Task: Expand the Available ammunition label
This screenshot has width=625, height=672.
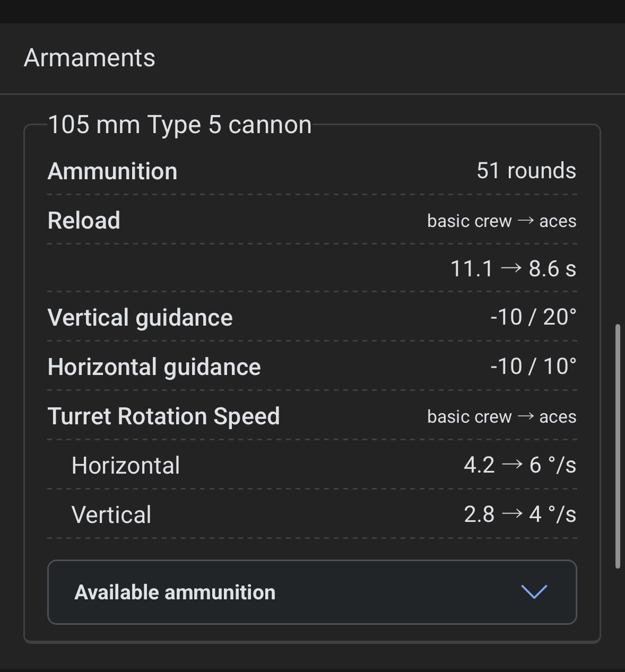Action: coord(175,592)
